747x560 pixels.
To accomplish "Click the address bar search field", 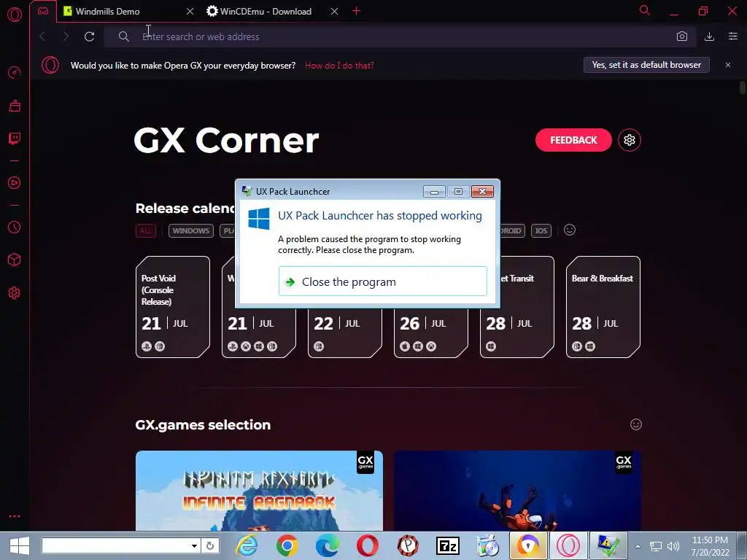I will 399,36.
